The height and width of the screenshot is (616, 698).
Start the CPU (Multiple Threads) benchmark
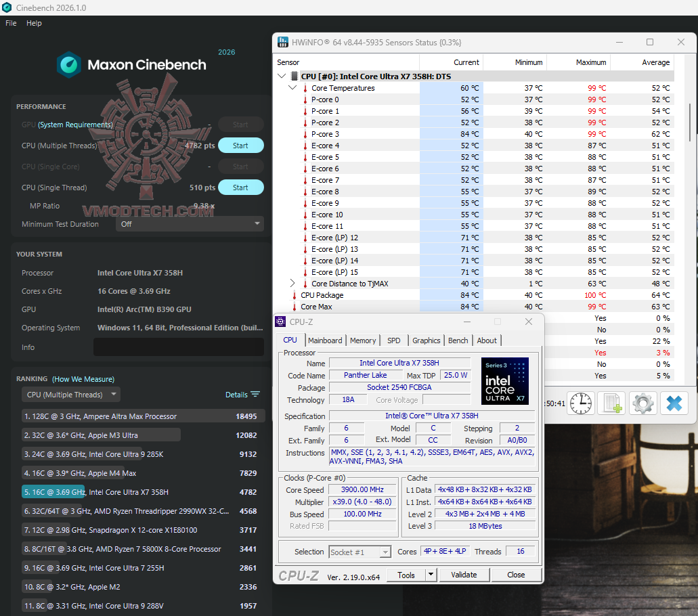pos(240,146)
